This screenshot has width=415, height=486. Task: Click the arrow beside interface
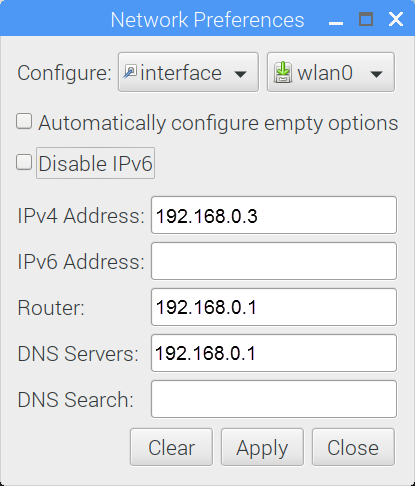240,74
